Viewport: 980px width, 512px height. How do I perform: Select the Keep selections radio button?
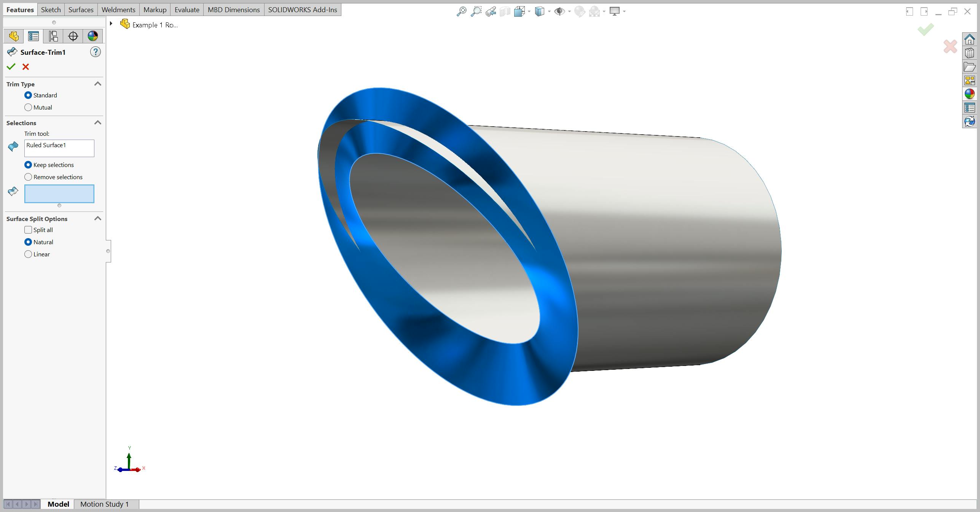(x=29, y=165)
